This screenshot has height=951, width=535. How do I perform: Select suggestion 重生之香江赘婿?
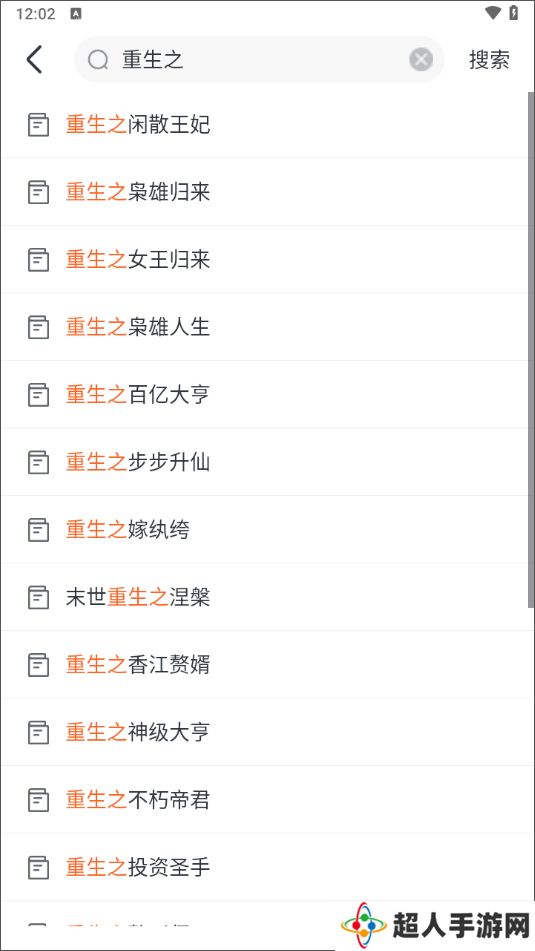(263, 665)
